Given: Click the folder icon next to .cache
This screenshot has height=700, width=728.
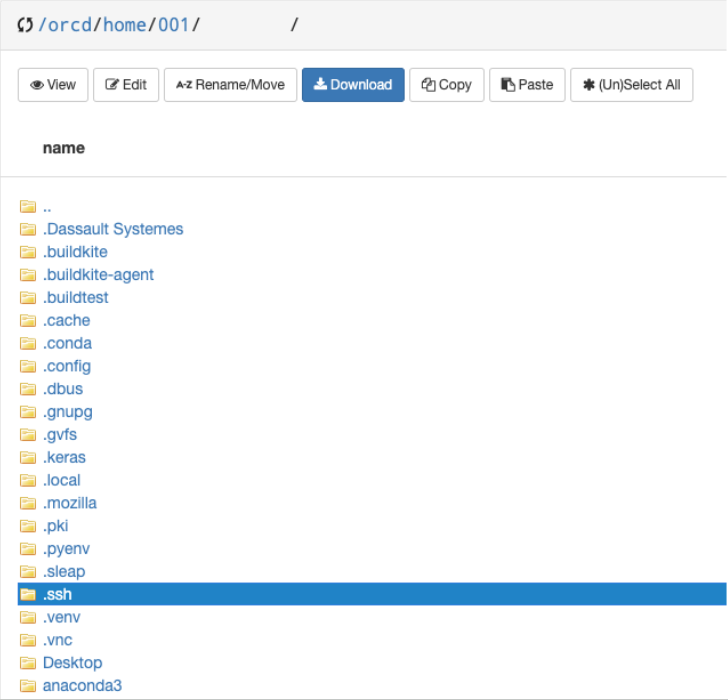Looking at the screenshot, I should [28, 320].
